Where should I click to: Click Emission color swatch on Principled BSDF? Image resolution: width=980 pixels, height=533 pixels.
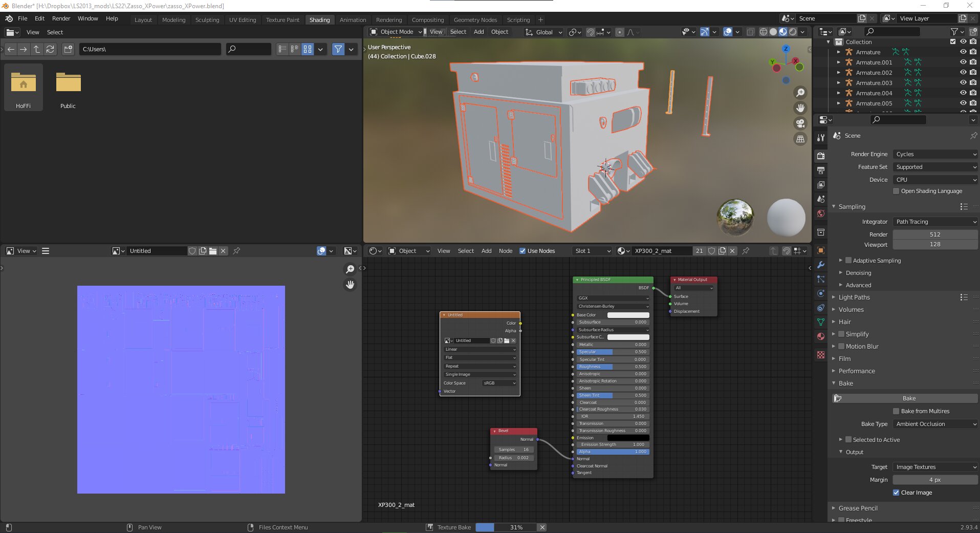click(x=628, y=438)
